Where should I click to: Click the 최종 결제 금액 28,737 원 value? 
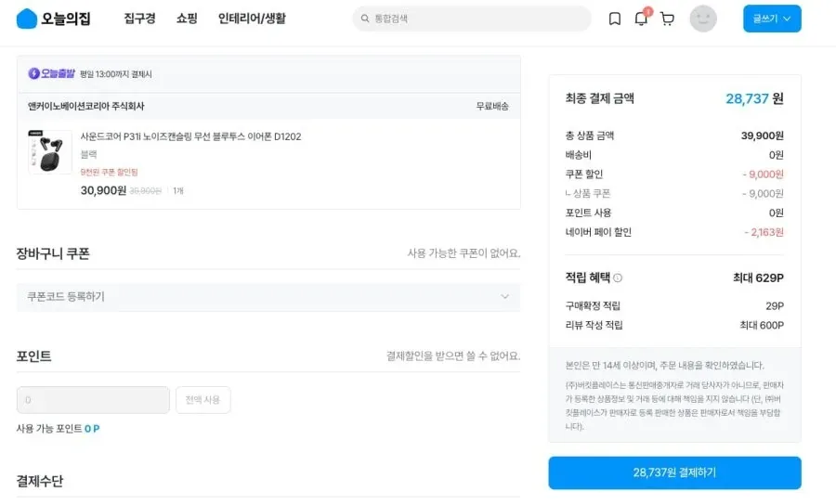click(754, 98)
